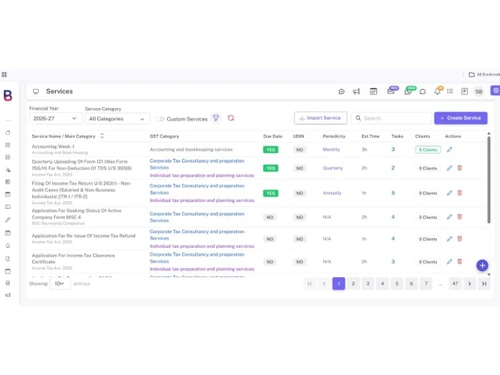The width and height of the screenshot is (500, 375).
Task: Open the chat bubble icon in header
Action: click(x=341, y=91)
